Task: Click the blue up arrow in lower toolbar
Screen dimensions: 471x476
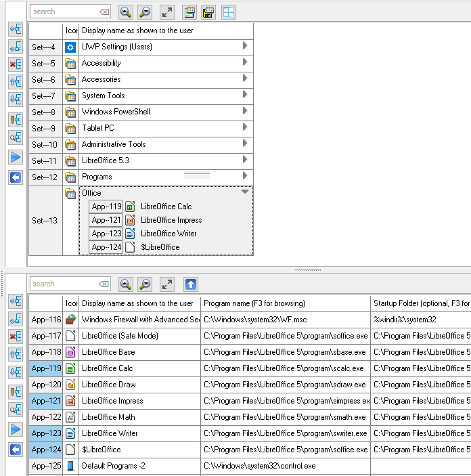Action: [191, 284]
